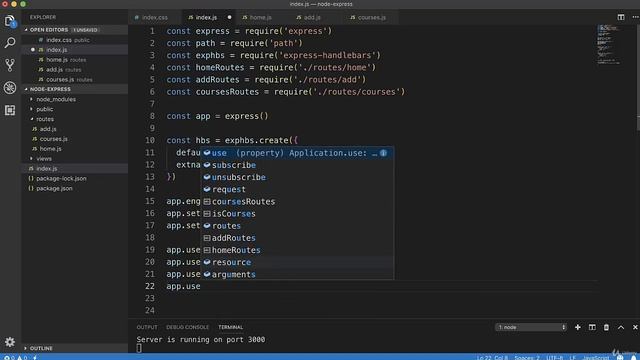Select 'subscribe' autocomplete suggestion
The image size is (640, 360).
297,165
